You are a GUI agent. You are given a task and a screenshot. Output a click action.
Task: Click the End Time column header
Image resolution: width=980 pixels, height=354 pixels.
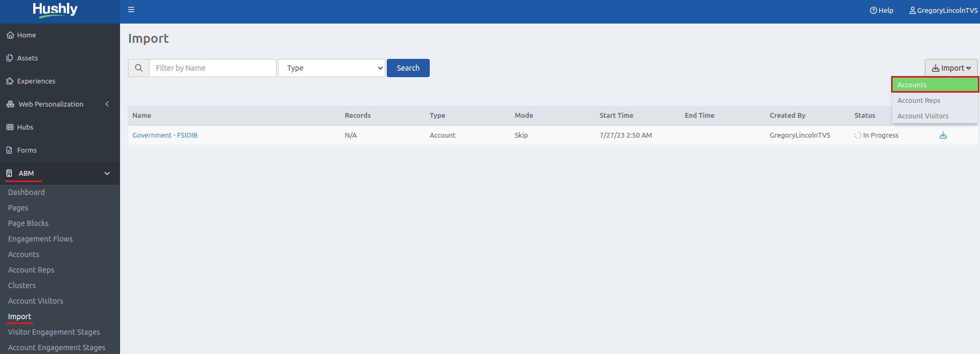[700, 115]
